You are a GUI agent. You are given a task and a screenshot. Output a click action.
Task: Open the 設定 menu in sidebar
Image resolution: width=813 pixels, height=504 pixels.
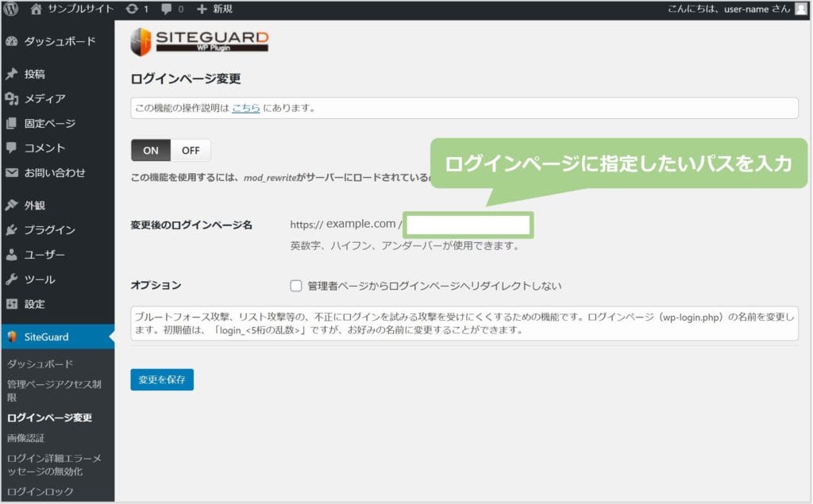34,304
